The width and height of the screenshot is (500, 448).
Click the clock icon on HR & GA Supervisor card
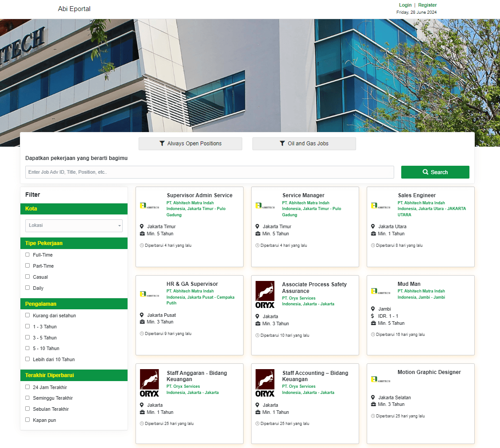pyautogui.click(x=142, y=334)
